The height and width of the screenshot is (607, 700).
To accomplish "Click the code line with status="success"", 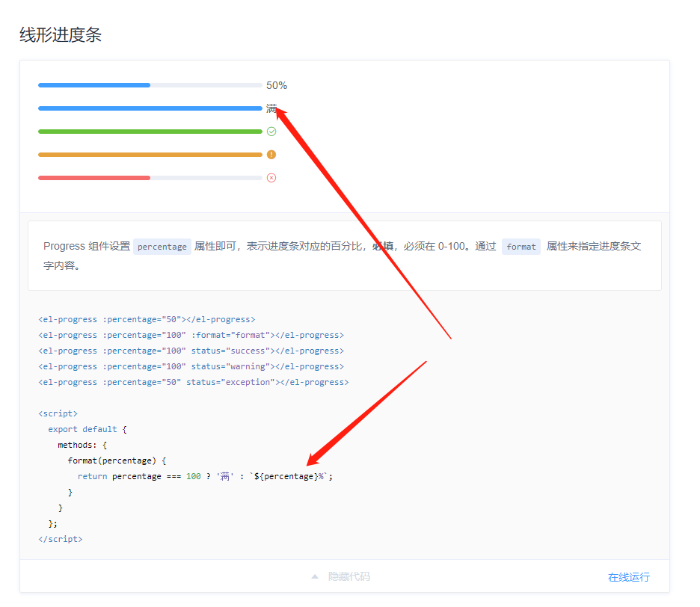I will pos(191,351).
